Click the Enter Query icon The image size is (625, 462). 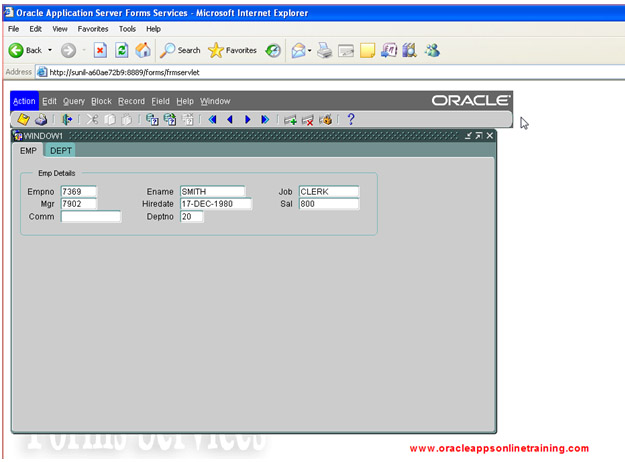152,119
